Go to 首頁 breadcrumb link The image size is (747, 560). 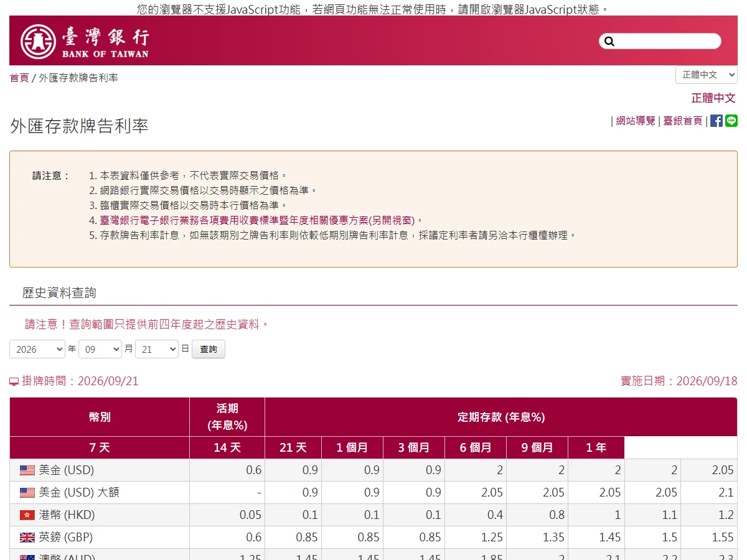(19, 78)
